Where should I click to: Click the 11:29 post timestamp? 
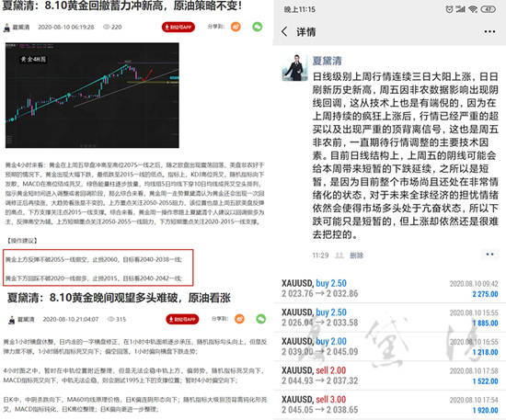320,255
